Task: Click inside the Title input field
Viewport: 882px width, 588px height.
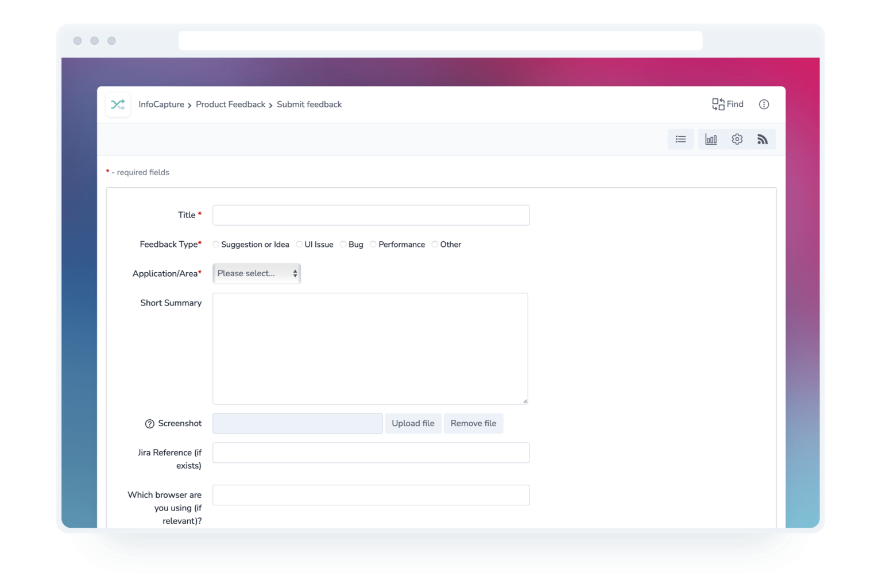Action: click(370, 215)
